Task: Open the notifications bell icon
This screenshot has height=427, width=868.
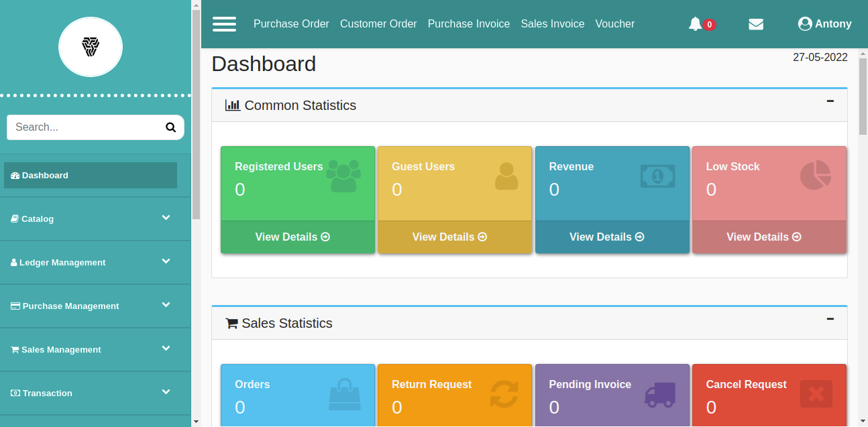Action: coord(695,24)
